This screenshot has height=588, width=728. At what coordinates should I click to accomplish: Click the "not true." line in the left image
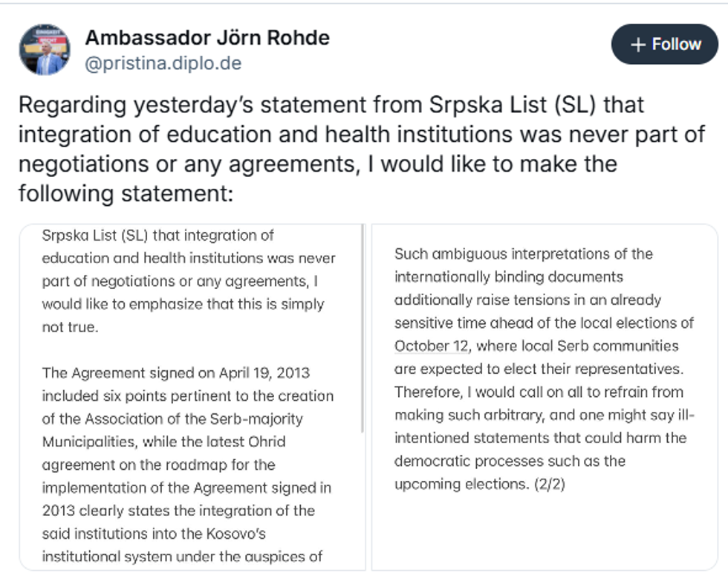point(70,327)
